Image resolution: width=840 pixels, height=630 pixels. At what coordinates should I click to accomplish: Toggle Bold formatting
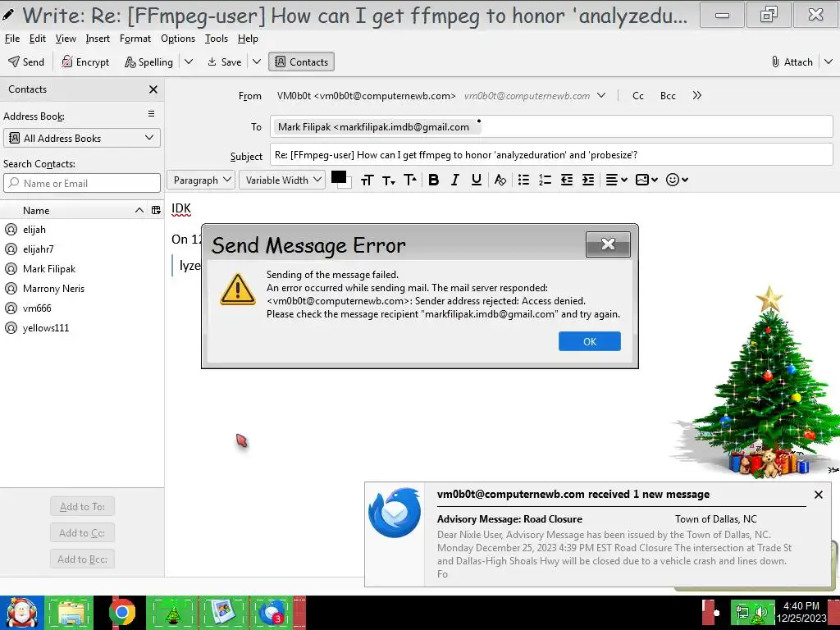click(x=434, y=180)
